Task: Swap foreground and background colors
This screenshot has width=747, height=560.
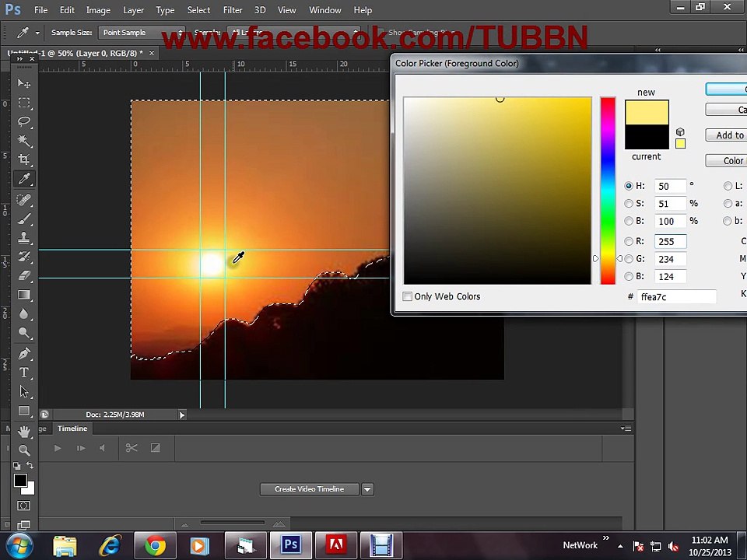Action: click(x=30, y=465)
